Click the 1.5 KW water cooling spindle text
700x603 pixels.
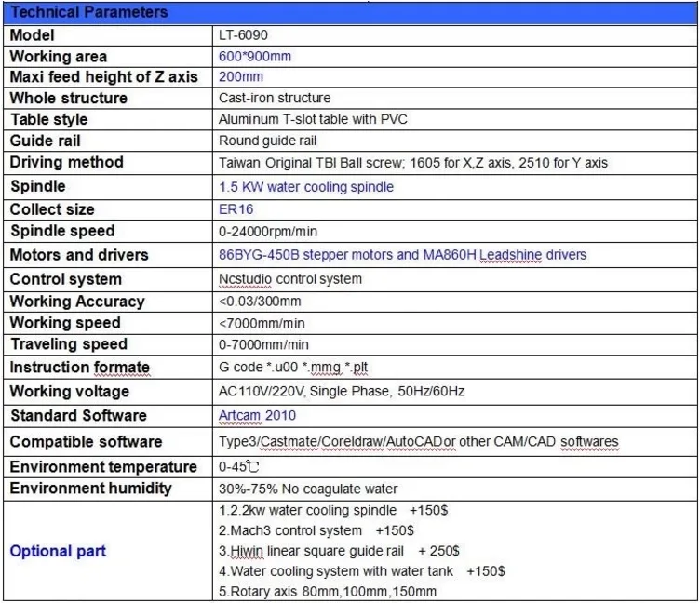(306, 187)
